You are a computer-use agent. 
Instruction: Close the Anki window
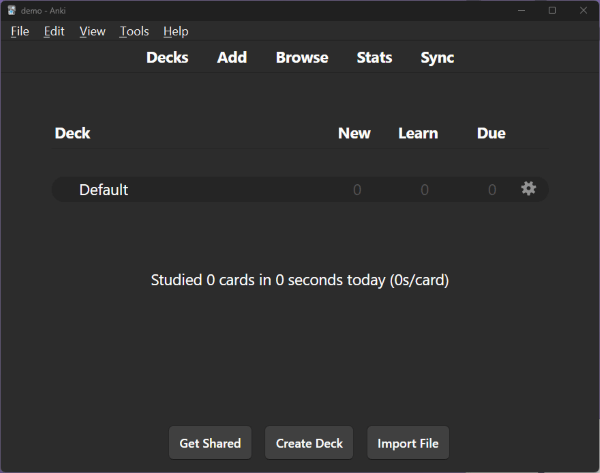click(583, 10)
